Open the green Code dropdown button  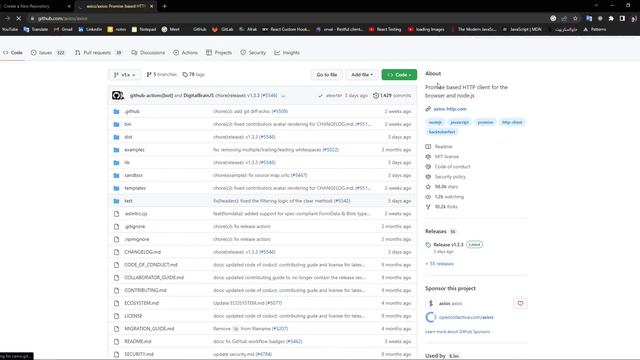tap(399, 75)
